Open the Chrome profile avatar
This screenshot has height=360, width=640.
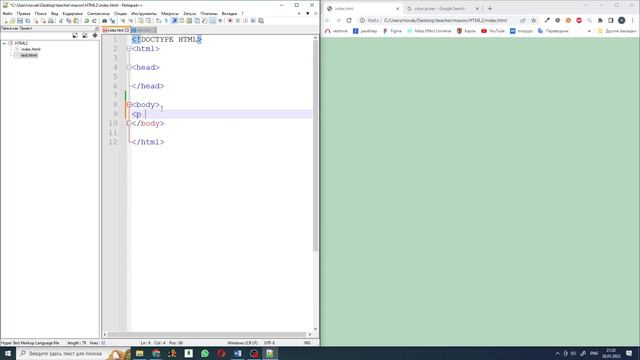[x=622, y=20]
